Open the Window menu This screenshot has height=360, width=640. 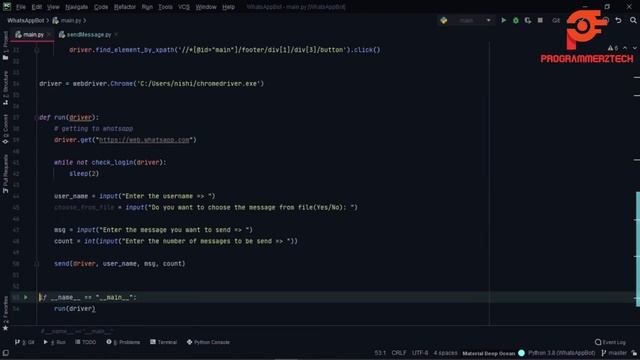pyautogui.click(x=206, y=7)
